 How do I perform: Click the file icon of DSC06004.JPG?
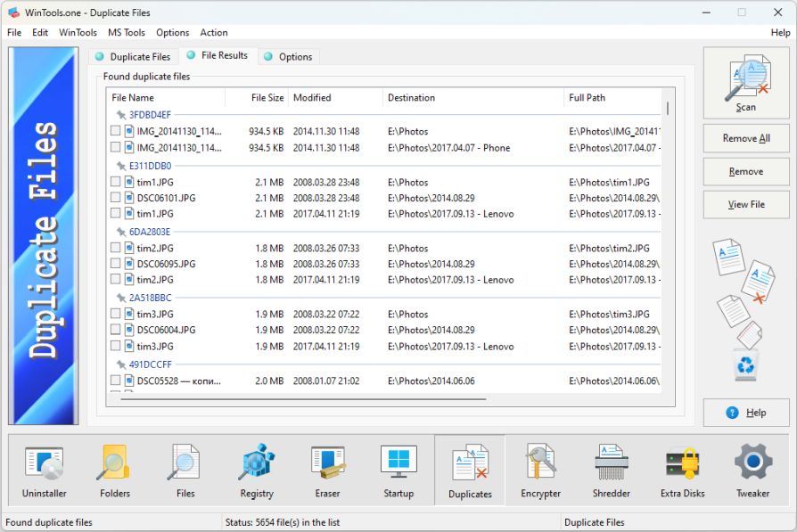click(129, 330)
